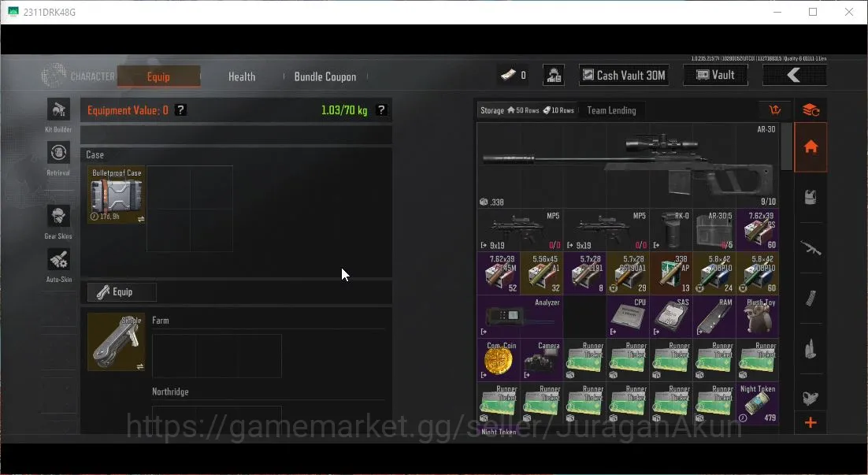Screen dimensions: 868x475
Task: Select the Bulletproof Case item
Action: [x=117, y=195]
